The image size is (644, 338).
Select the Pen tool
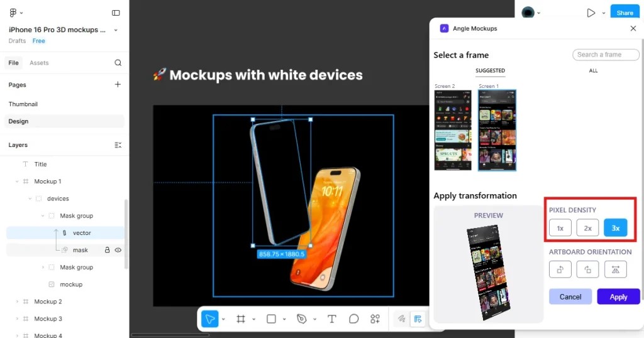[302, 319]
